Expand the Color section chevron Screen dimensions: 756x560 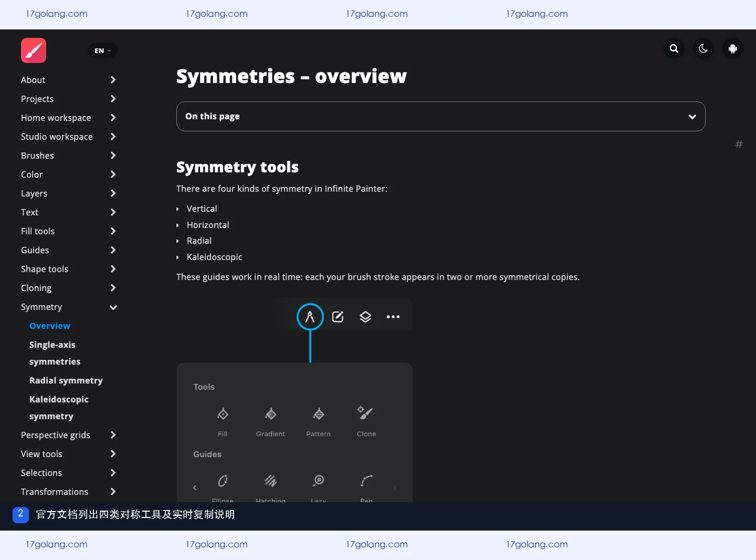pos(113,174)
